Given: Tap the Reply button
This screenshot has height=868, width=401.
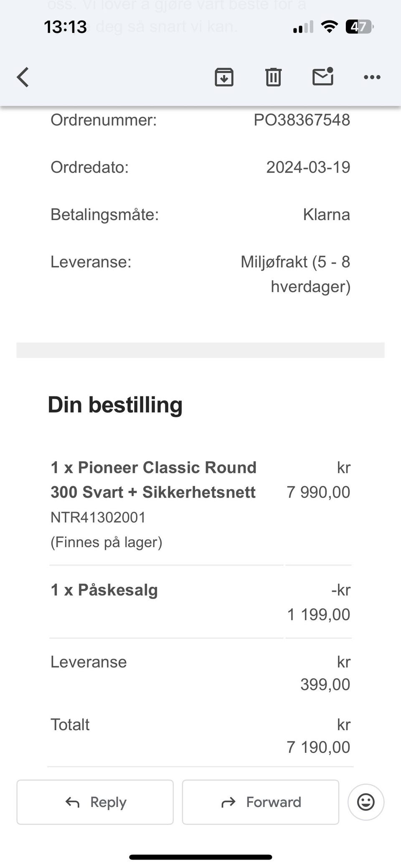Looking at the screenshot, I should click(x=95, y=802).
